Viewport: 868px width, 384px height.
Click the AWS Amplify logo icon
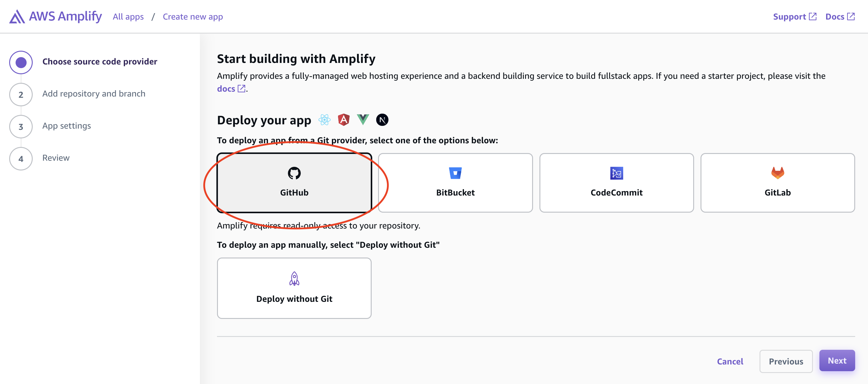(x=17, y=16)
